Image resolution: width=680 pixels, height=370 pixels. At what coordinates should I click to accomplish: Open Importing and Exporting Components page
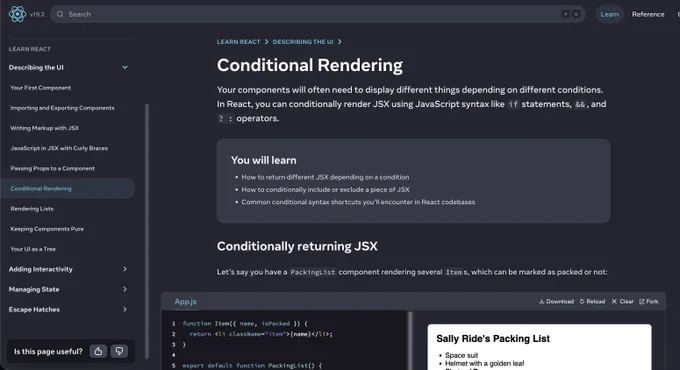[x=62, y=108]
